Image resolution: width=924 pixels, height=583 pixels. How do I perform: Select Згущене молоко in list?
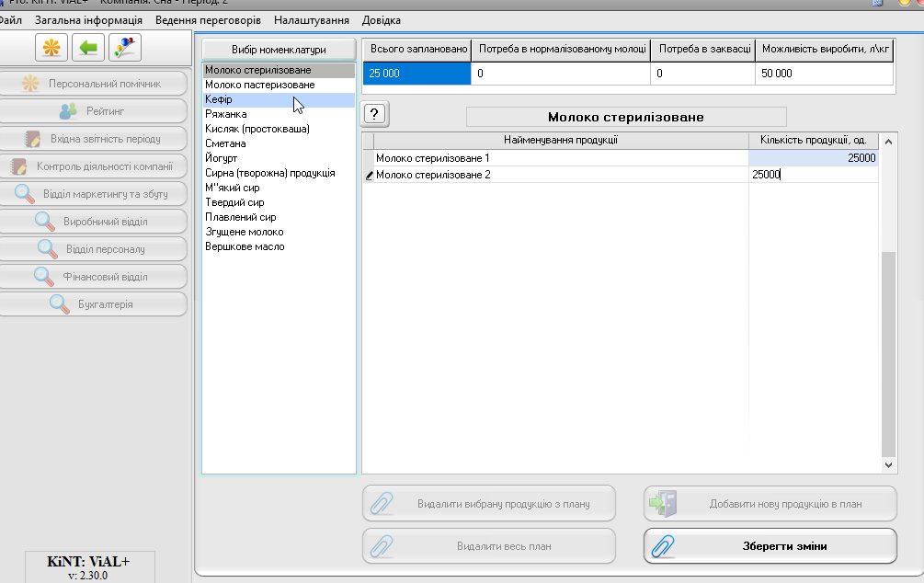pyautogui.click(x=279, y=233)
